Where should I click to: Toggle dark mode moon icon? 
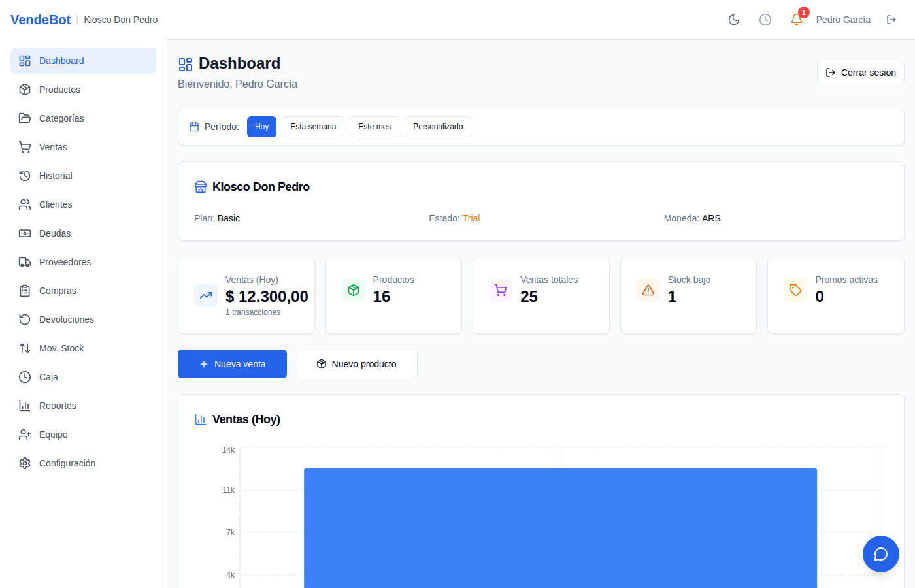pyautogui.click(x=734, y=20)
